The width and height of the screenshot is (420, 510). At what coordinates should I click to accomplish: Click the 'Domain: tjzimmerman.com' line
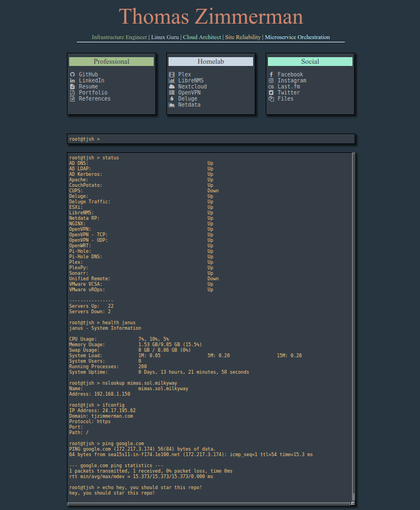pyautogui.click(x=101, y=416)
